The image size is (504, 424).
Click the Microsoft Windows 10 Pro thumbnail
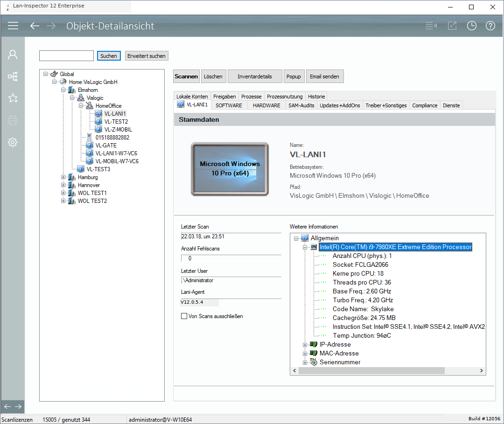230,169
